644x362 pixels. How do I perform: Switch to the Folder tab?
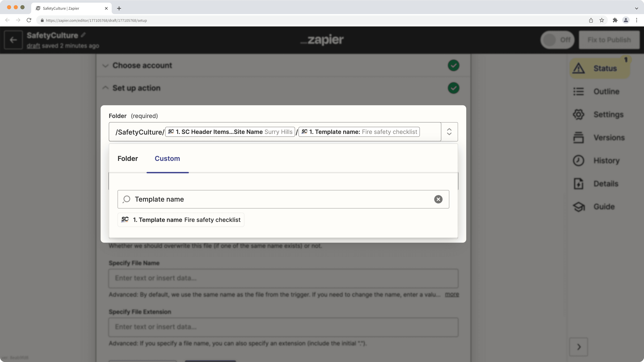[127, 158]
